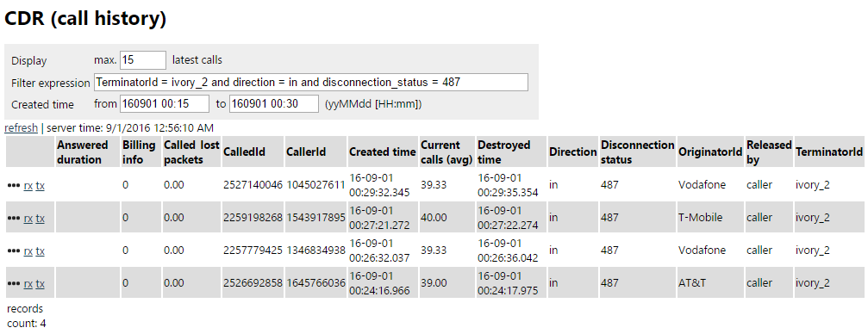
Task: Click the CDR (call history) heading
Action: (85, 19)
